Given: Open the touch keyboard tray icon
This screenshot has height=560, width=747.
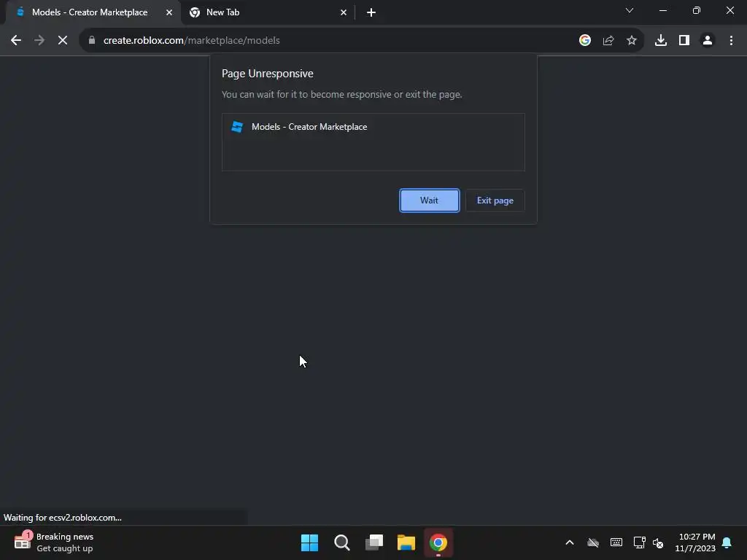Looking at the screenshot, I should tap(616, 542).
